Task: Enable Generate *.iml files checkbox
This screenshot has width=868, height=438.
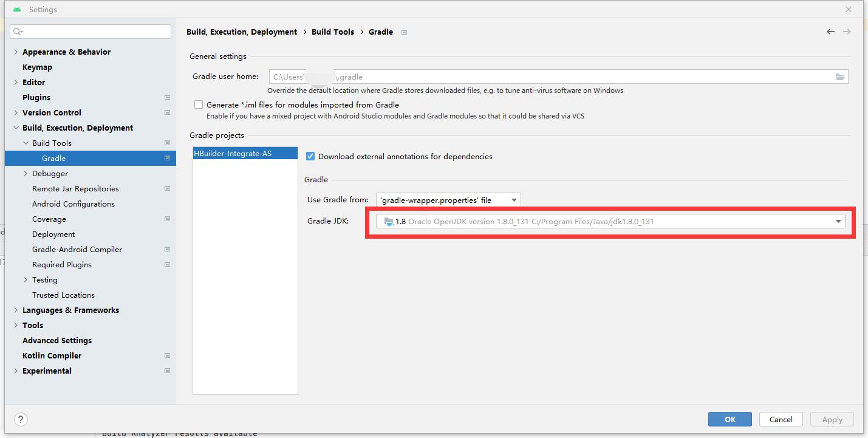Action: coord(199,104)
